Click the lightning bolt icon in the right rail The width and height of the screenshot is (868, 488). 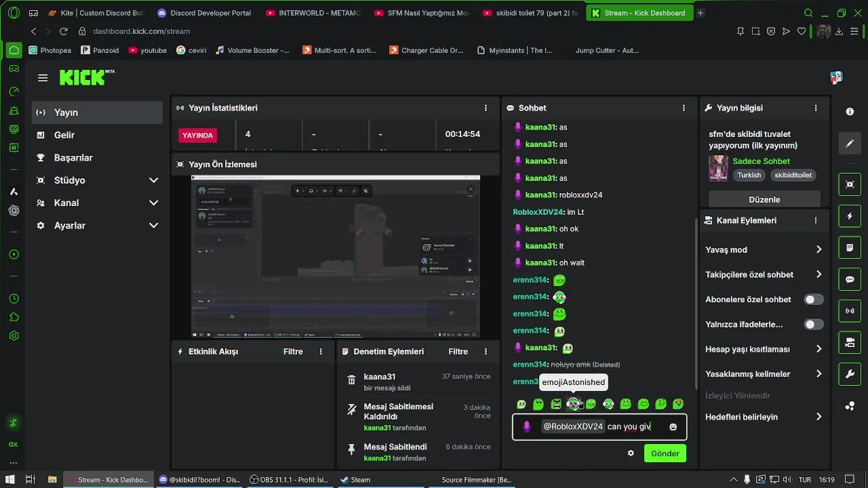click(x=850, y=216)
